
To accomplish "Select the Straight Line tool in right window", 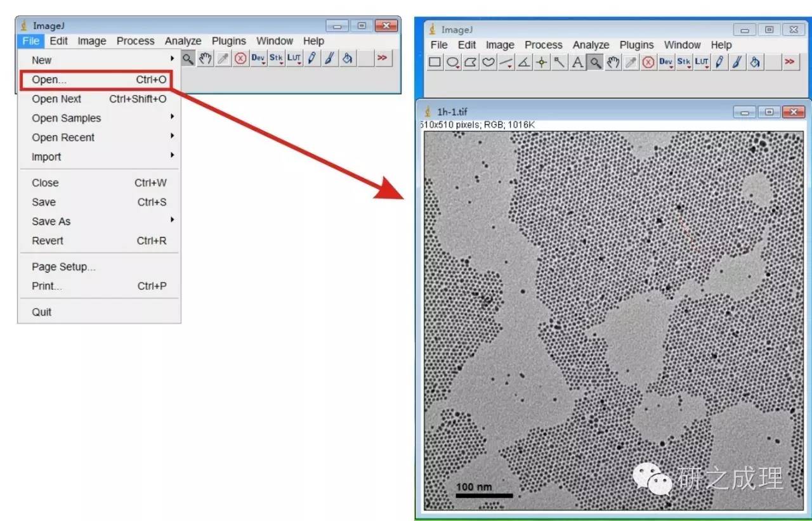I will coord(506,61).
